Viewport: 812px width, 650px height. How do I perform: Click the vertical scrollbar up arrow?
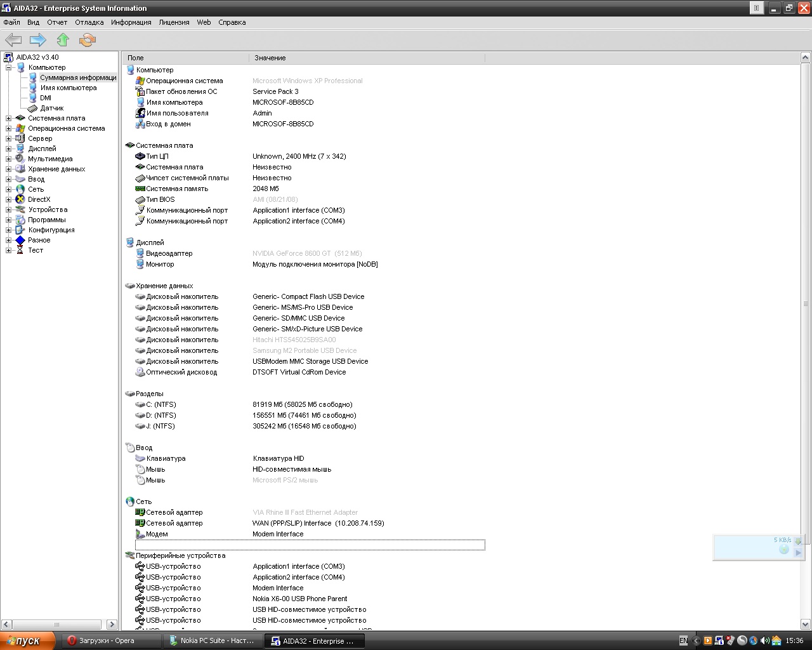(806, 58)
